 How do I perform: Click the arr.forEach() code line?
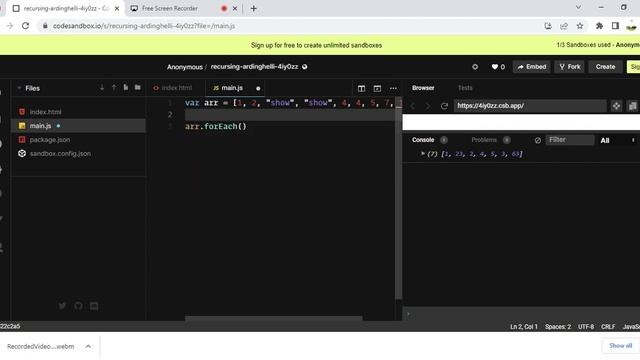pyautogui.click(x=216, y=126)
